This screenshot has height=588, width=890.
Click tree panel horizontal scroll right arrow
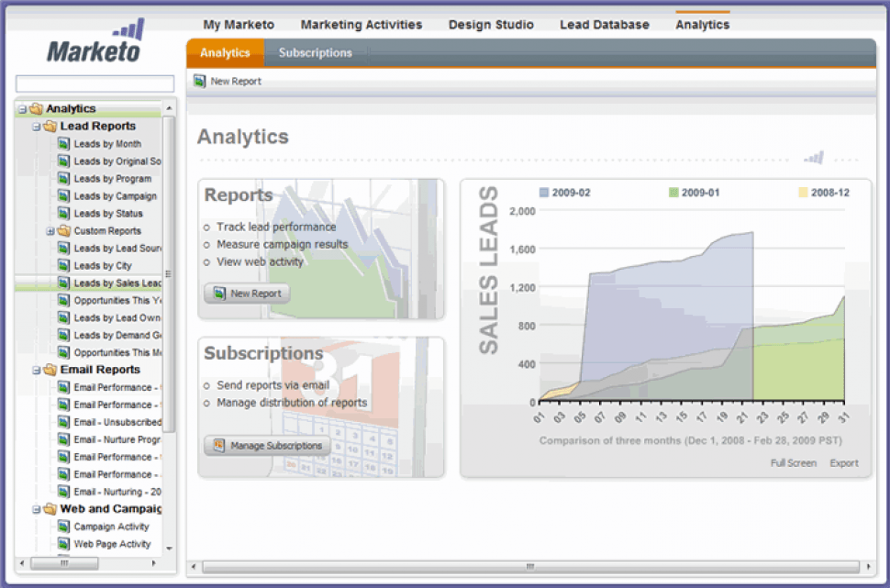[154, 563]
